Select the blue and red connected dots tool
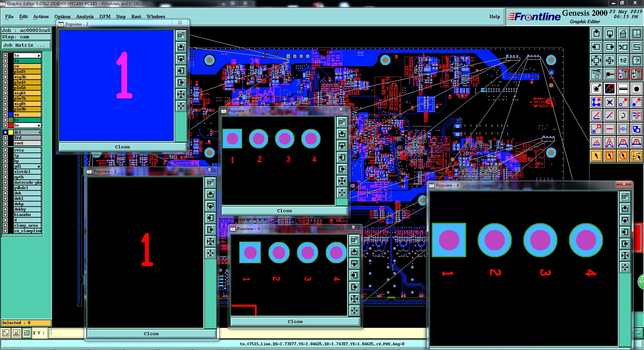The height and width of the screenshot is (350, 644). (596, 102)
